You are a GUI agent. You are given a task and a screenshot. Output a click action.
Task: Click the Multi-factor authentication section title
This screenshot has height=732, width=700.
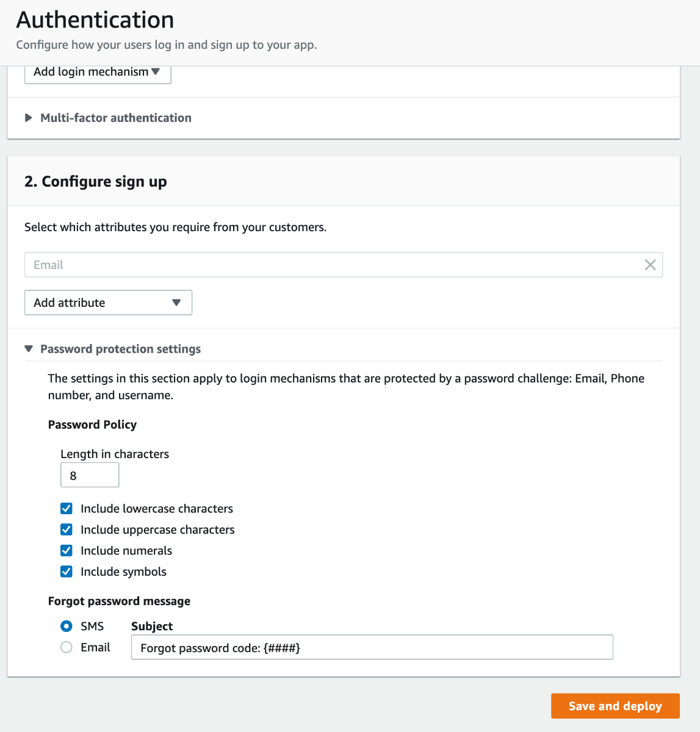click(x=116, y=118)
